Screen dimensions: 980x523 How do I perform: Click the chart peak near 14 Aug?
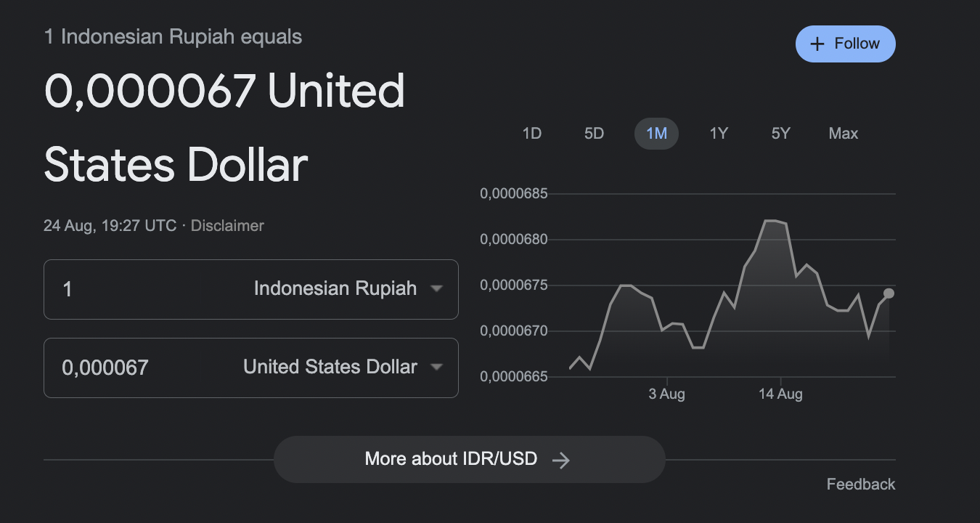tap(773, 220)
